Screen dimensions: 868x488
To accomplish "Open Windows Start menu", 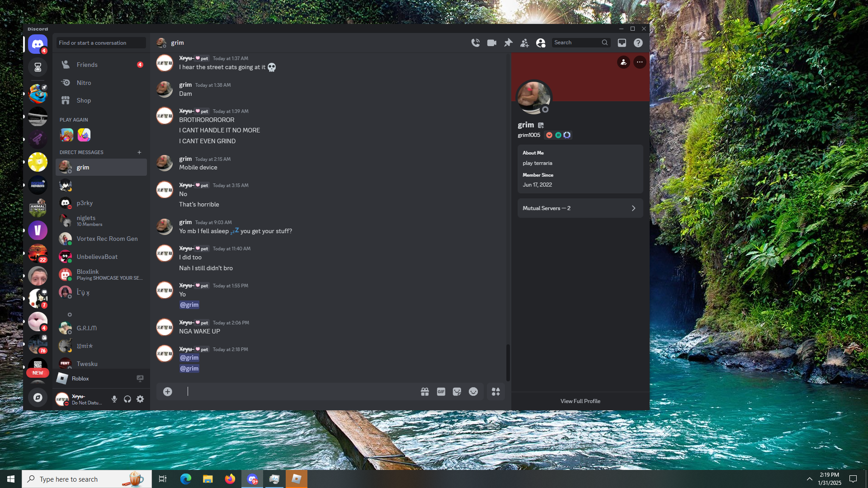I will [11, 479].
